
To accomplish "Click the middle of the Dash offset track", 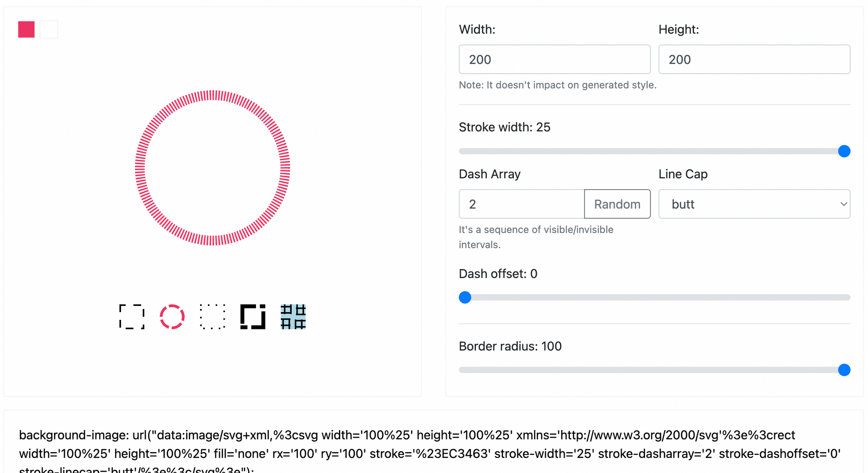I will [654, 297].
